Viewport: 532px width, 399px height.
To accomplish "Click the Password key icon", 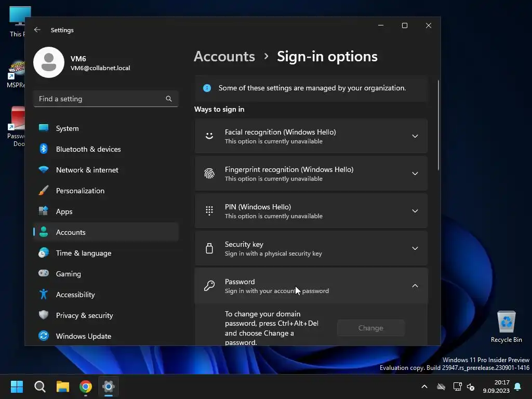I will (209, 286).
